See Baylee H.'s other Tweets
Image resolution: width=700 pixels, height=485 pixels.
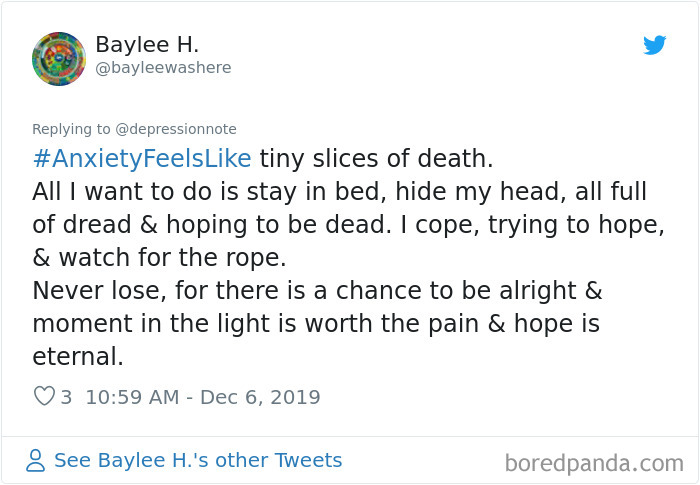pyautogui.click(x=198, y=460)
